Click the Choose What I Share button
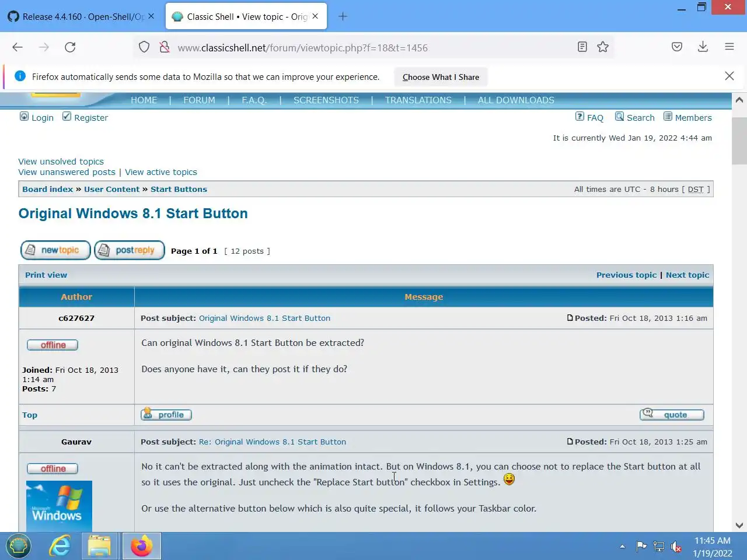The height and width of the screenshot is (560, 747). 441,77
